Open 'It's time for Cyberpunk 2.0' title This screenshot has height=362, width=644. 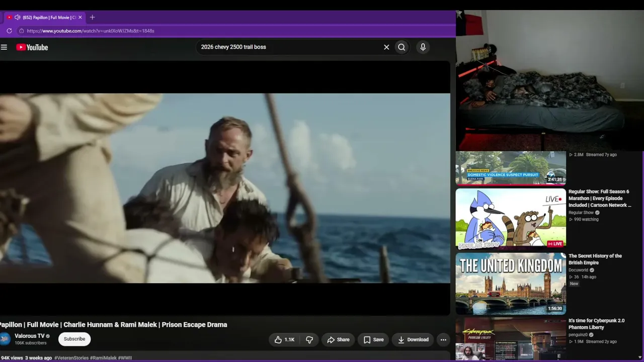597,324
